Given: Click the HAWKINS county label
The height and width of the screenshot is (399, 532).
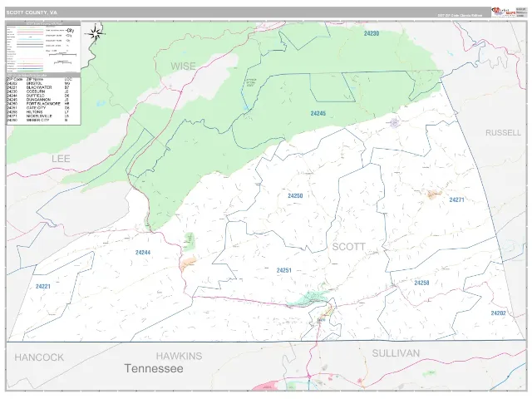Looking at the screenshot, I should coord(179,356).
